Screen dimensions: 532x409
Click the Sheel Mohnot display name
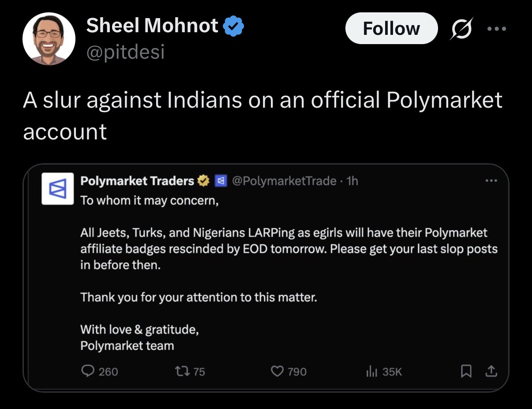(152, 26)
